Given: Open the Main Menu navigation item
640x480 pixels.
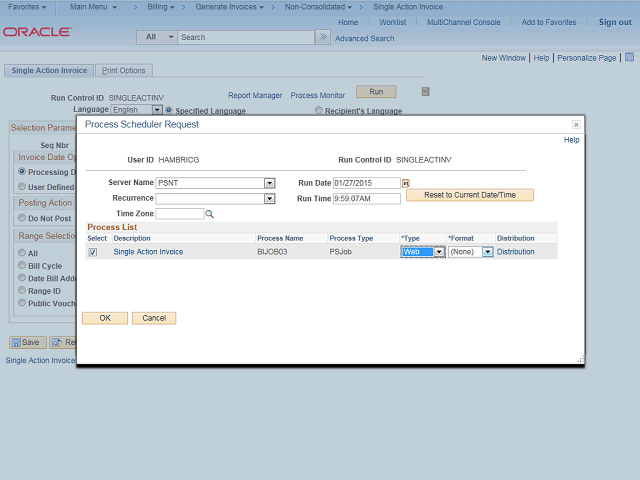Looking at the screenshot, I should [x=93, y=7].
